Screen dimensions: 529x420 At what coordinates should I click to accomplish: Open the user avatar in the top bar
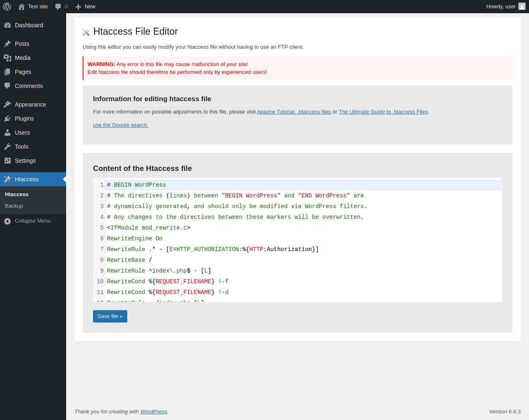[522, 7]
